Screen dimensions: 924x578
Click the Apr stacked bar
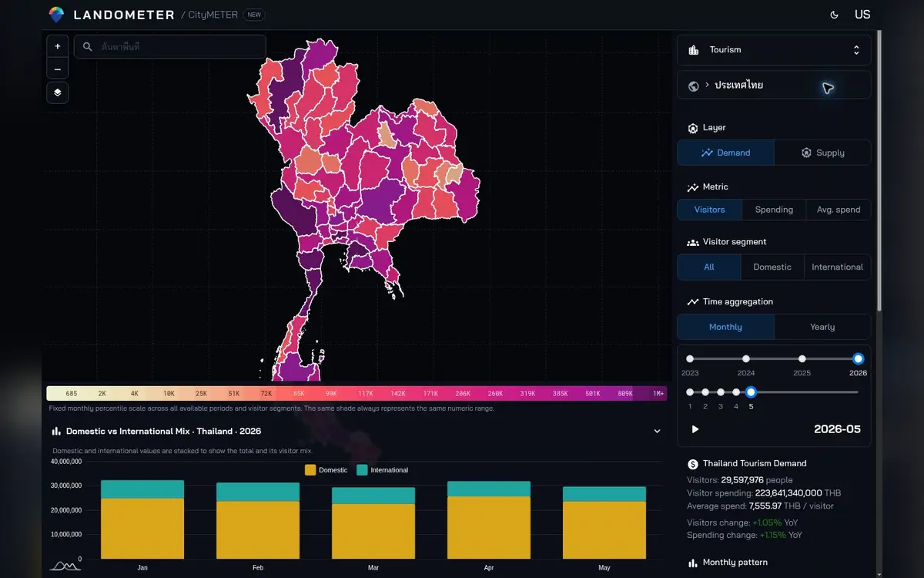pyautogui.click(x=489, y=520)
